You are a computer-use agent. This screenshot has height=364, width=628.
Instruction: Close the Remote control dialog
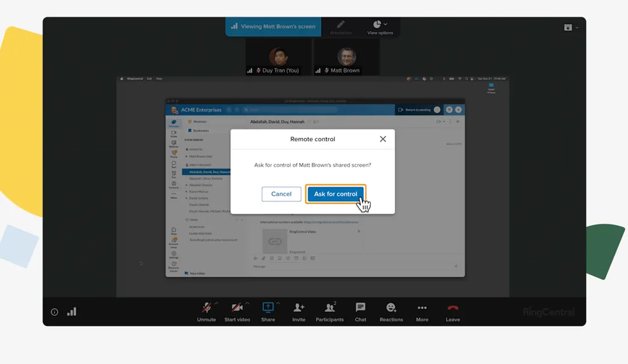pyautogui.click(x=383, y=139)
